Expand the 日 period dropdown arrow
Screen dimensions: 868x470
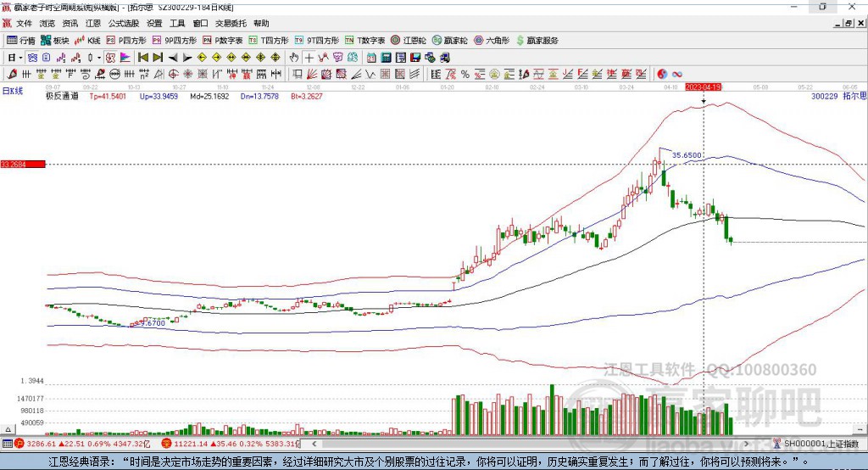click(20, 58)
